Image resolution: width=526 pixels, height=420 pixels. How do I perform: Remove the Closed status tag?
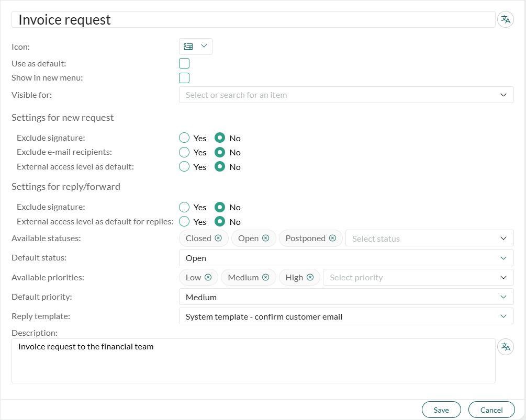(218, 238)
